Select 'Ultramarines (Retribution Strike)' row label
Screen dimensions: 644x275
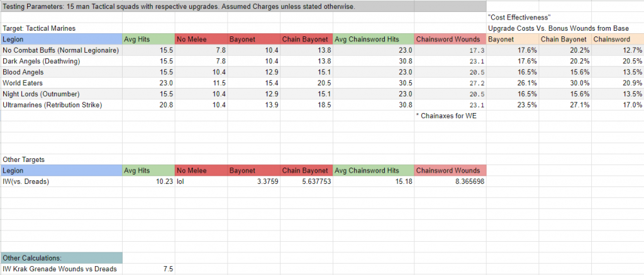coord(52,104)
